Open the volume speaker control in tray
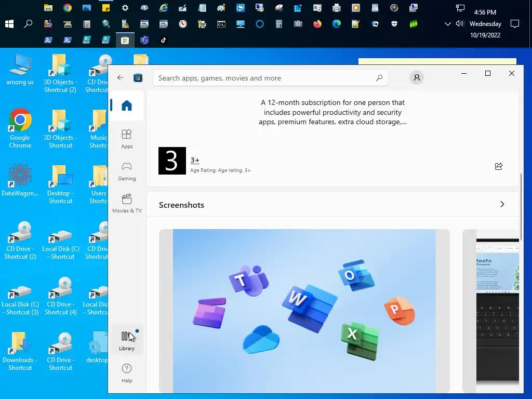Image resolution: width=532 pixels, height=399 pixels. point(460,24)
